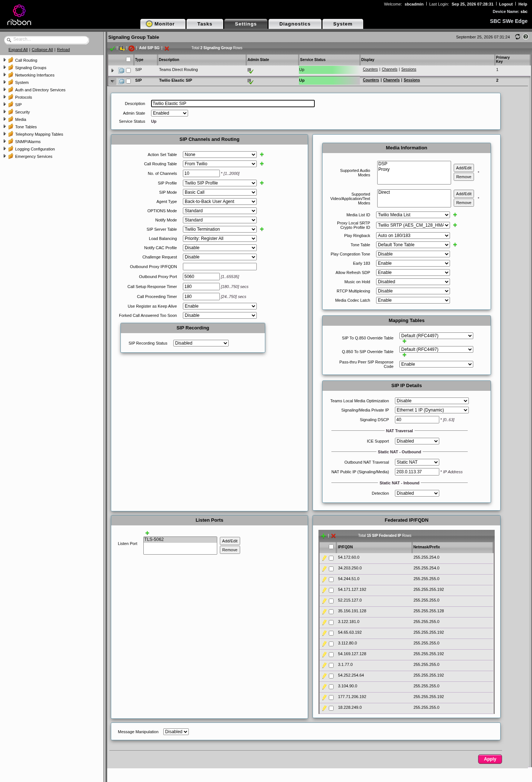532x782 pixels.
Task: Check the Twilio Elastic SIP row checkbox
Action: click(x=129, y=81)
